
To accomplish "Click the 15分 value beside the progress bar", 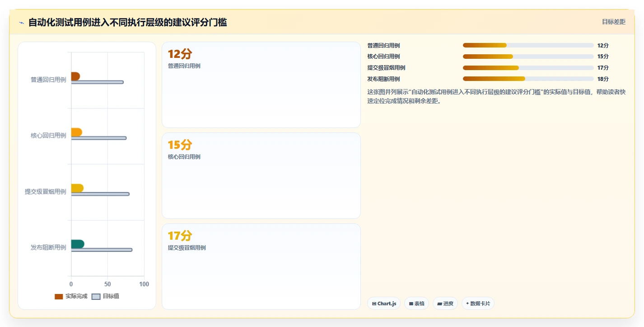I will coord(603,57).
